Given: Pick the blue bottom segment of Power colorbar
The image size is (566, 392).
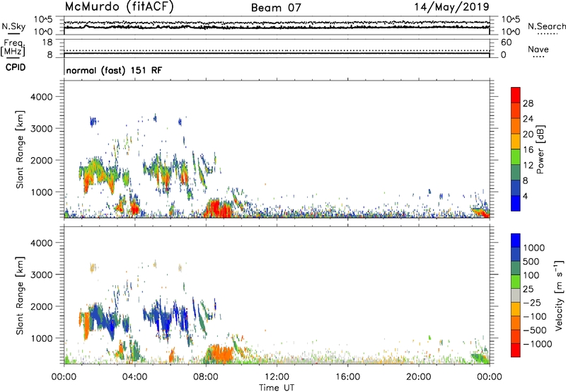Looking at the screenshot, I should point(516,204).
